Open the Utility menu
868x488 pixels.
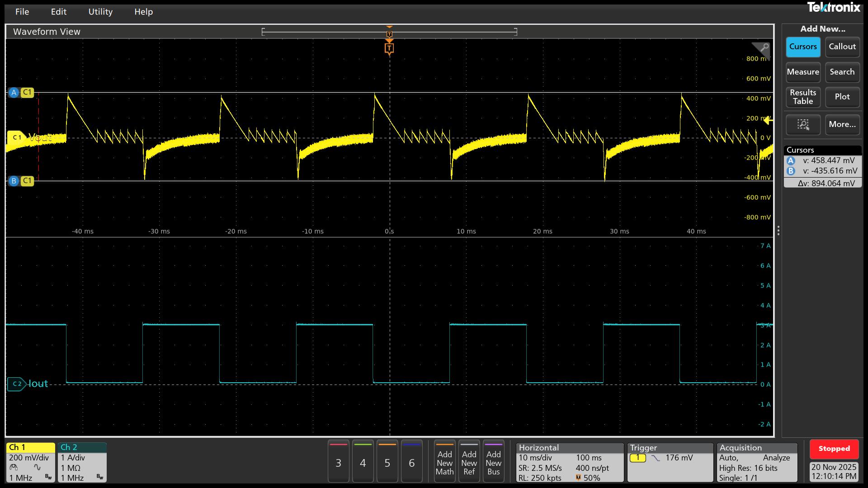click(100, 12)
